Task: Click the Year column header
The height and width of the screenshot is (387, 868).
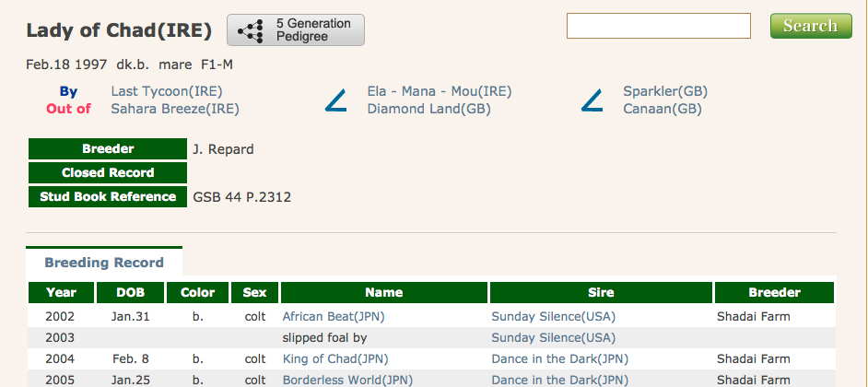Action: 61,293
